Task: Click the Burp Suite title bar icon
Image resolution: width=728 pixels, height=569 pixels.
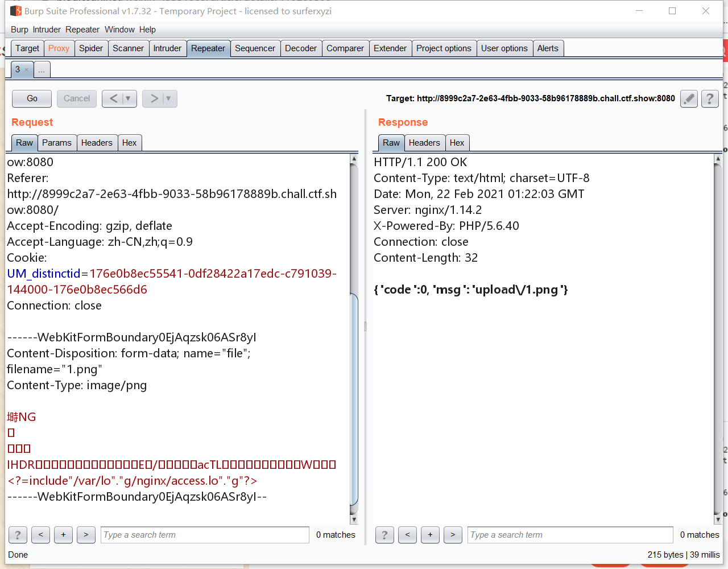Action: (16, 11)
